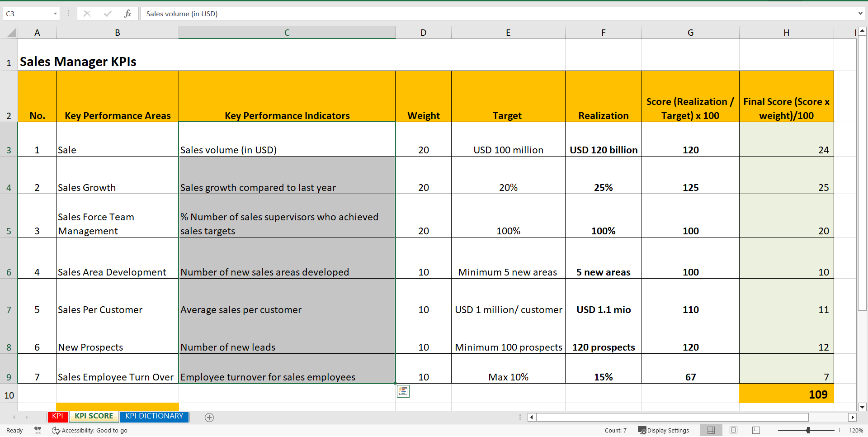Select column D header

424,33
